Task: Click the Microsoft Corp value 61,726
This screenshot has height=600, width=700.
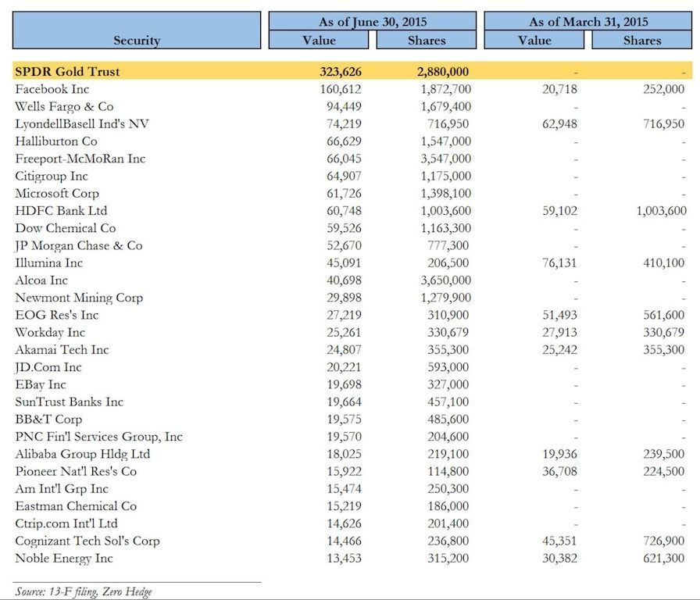Action: pyautogui.click(x=341, y=193)
